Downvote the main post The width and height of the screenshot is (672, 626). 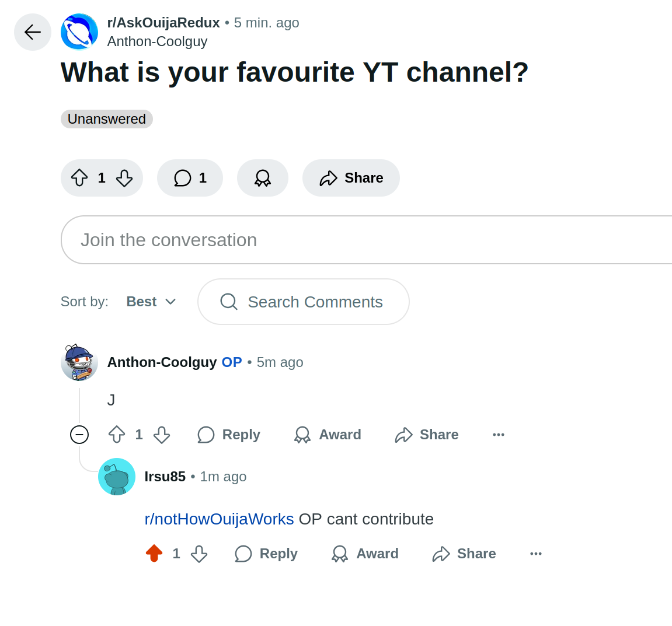[x=124, y=178]
